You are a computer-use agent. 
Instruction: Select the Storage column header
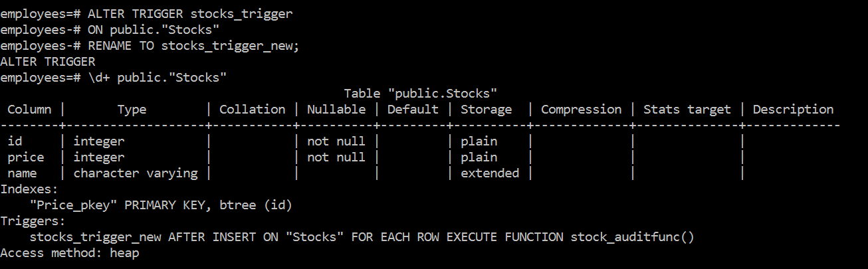(486, 110)
